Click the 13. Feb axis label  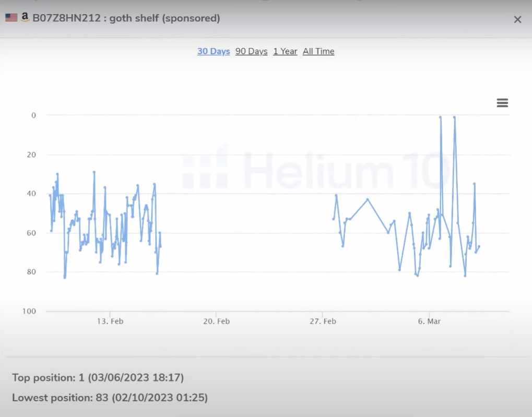110,321
